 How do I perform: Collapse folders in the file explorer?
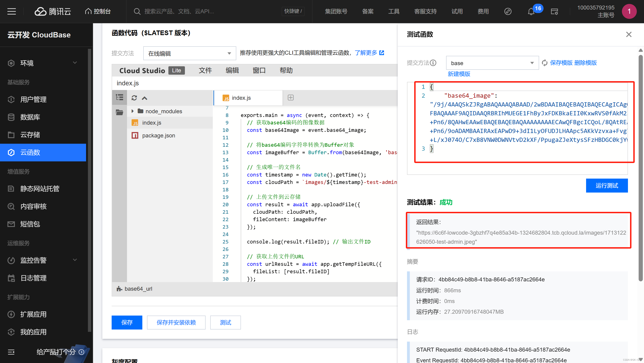pos(144,98)
